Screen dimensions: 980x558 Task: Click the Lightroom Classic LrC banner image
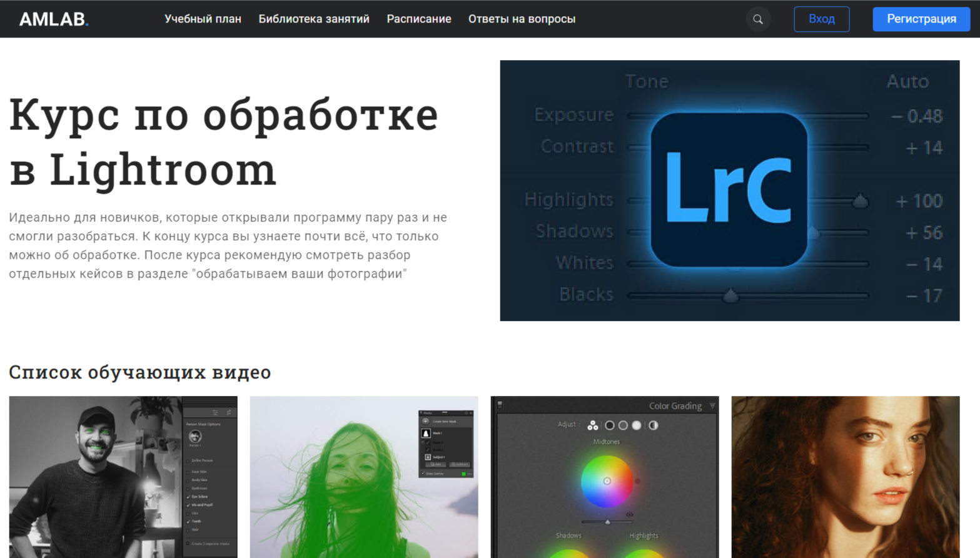[x=730, y=191]
